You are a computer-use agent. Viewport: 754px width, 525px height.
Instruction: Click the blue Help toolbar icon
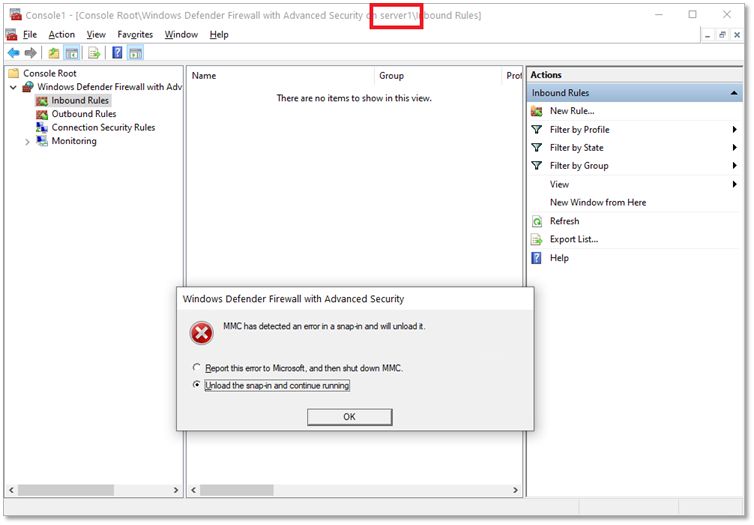point(117,53)
